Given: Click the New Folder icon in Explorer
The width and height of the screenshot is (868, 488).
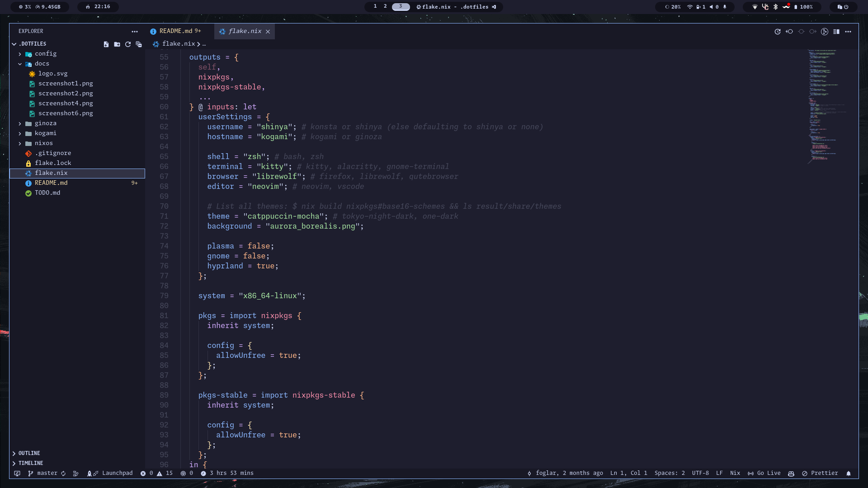Looking at the screenshot, I should [x=117, y=44].
